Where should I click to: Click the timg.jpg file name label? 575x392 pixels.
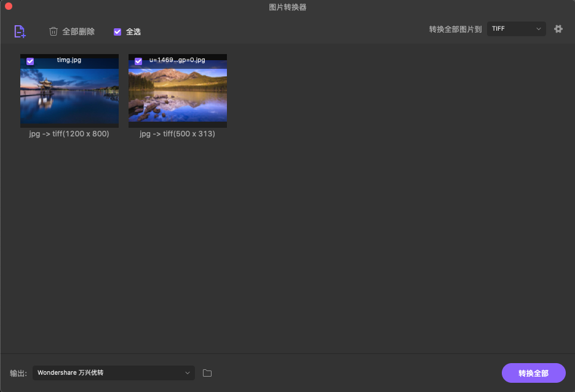tap(69, 60)
